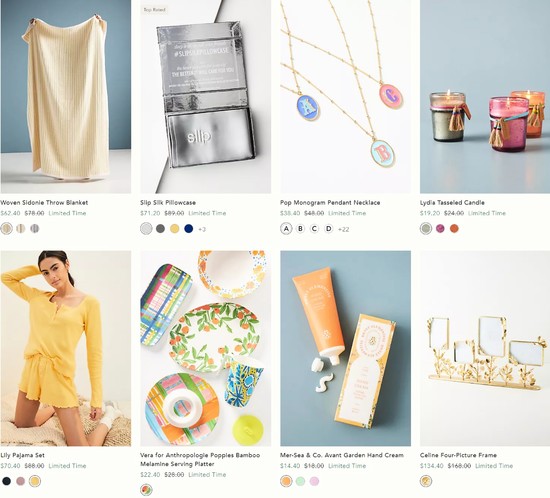This screenshot has width=550, height=498.
Task: Choose letter D monogram option
Action: (x=328, y=229)
